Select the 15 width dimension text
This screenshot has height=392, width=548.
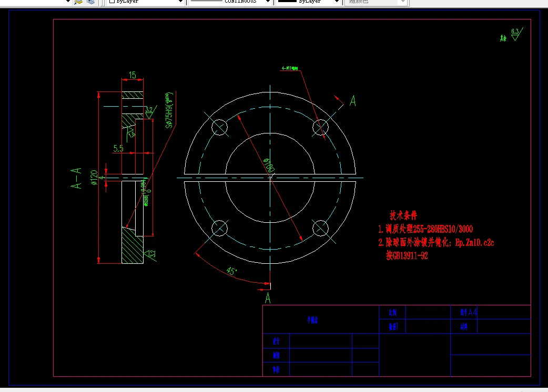[133, 75]
